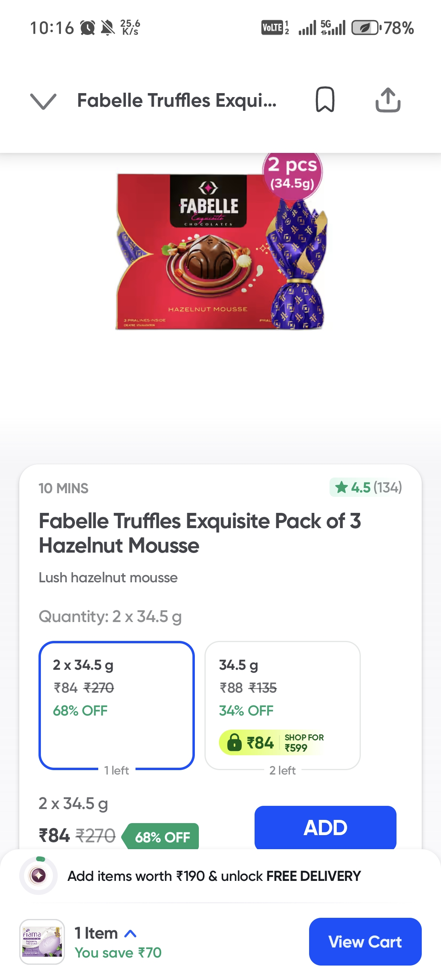Image resolution: width=441 pixels, height=980 pixels.
Task: Tap the green star rating badge
Action: (x=366, y=488)
